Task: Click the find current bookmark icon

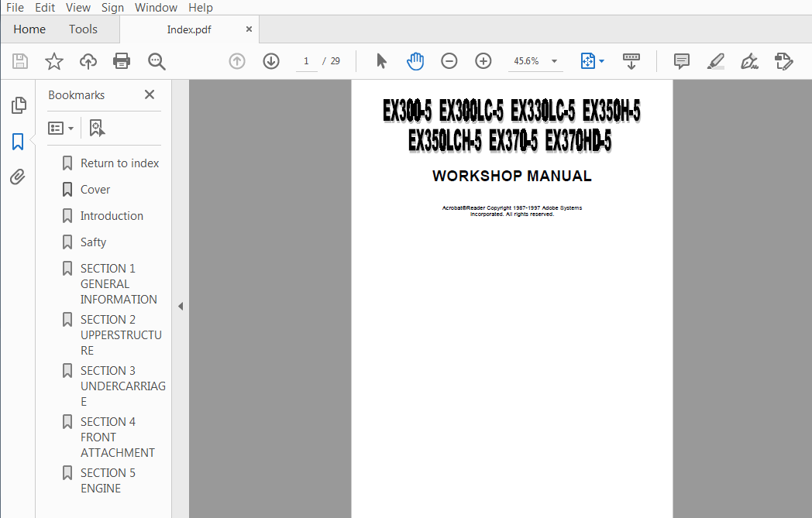Action: pyautogui.click(x=97, y=128)
